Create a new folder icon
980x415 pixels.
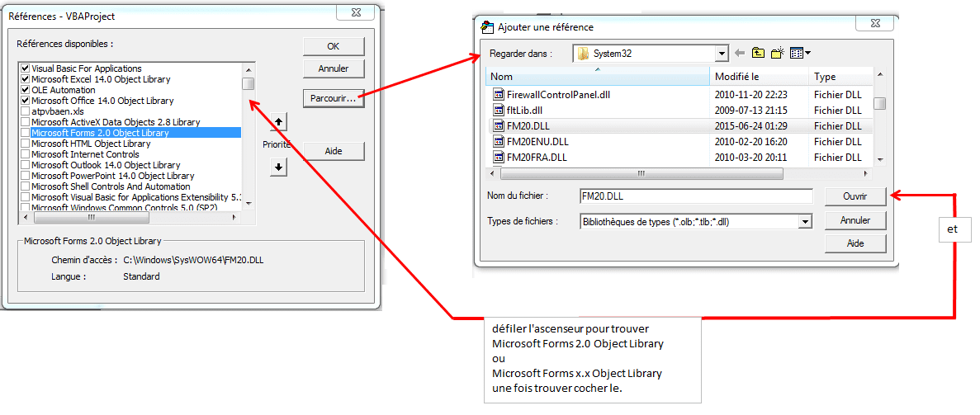tap(778, 53)
